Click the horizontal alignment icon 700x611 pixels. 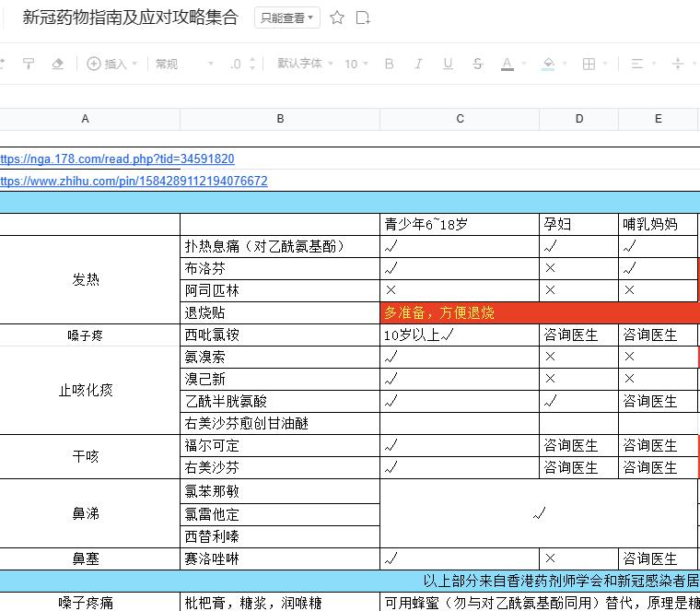click(x=636, y=64)
